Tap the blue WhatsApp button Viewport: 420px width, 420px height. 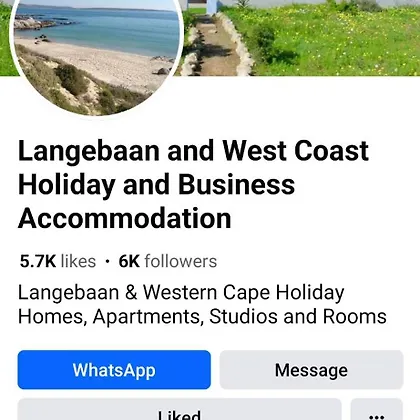click(x=114, y=370)
